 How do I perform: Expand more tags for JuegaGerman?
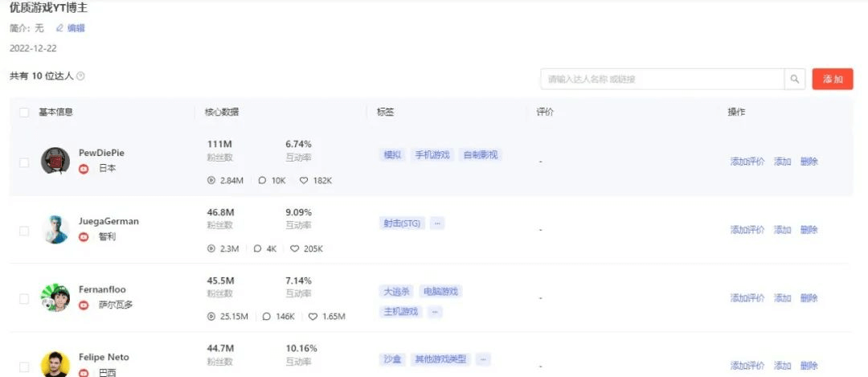point(437,223)
